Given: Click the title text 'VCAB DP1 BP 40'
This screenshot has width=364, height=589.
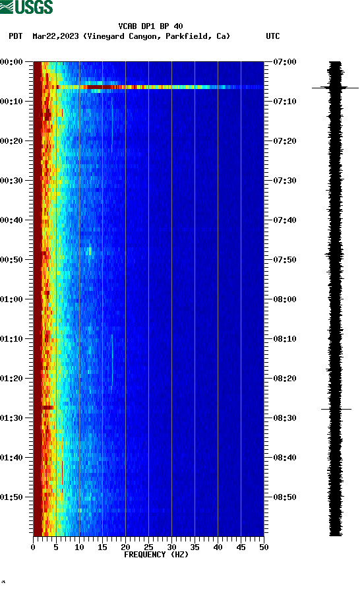Looking at the screenshot, I should point(150,26).
